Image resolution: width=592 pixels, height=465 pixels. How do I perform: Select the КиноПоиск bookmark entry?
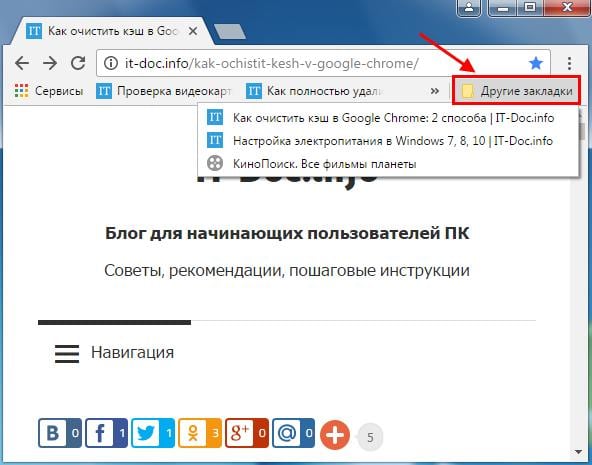coord(388,164)
